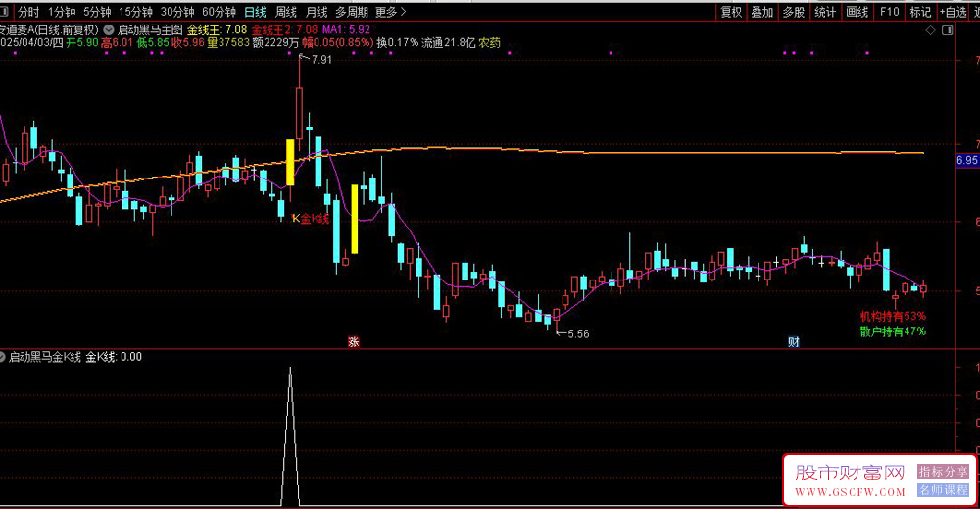Select the 日线 daily chart tab
The width and height of the screenshot is (980, 509).
coord(255,12)
